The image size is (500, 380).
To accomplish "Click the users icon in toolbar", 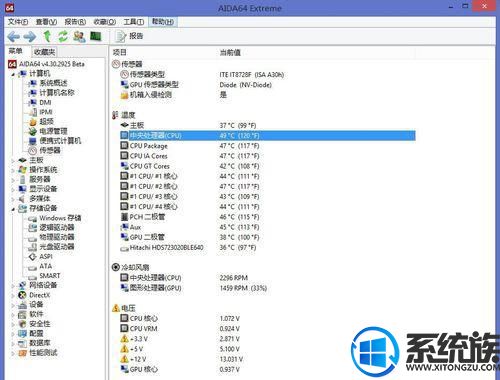I will coord(79,36).
